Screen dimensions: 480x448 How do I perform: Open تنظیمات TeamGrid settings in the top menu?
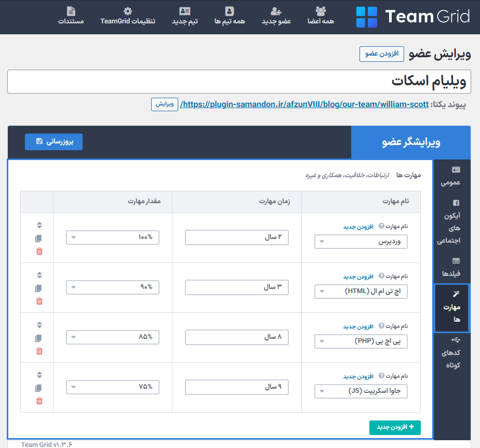click(128, 16)
